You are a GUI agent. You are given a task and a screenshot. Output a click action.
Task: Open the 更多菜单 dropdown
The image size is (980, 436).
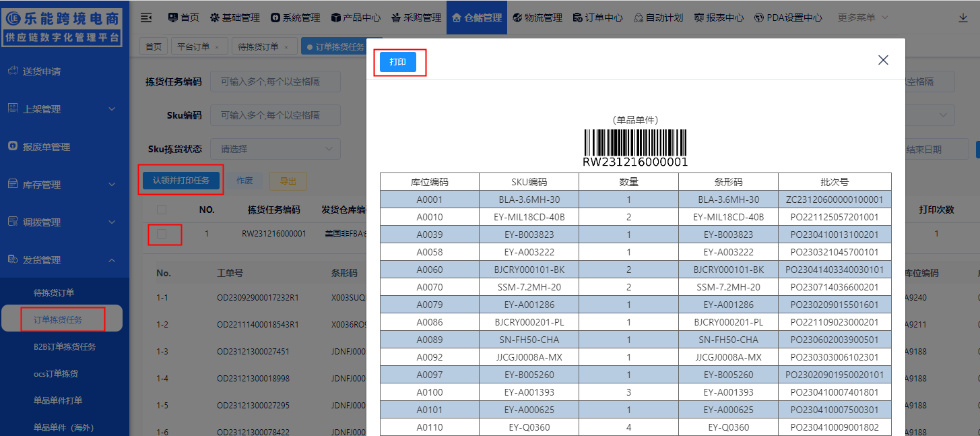(863, 18)
